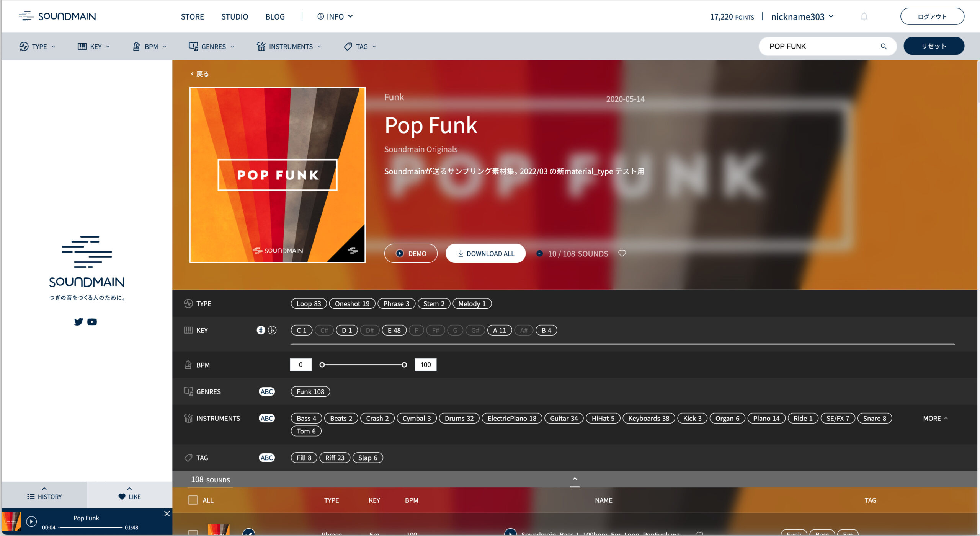Viewport: 980px width, 536px height.
Task: Go back with 戻る link
Action: [199, 74]
